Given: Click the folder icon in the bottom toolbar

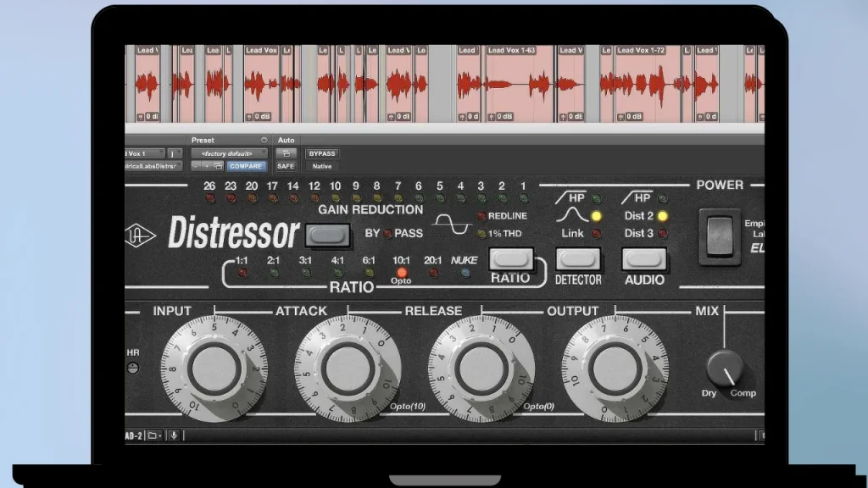Looking at the screenshot, I should pos(154,435).
